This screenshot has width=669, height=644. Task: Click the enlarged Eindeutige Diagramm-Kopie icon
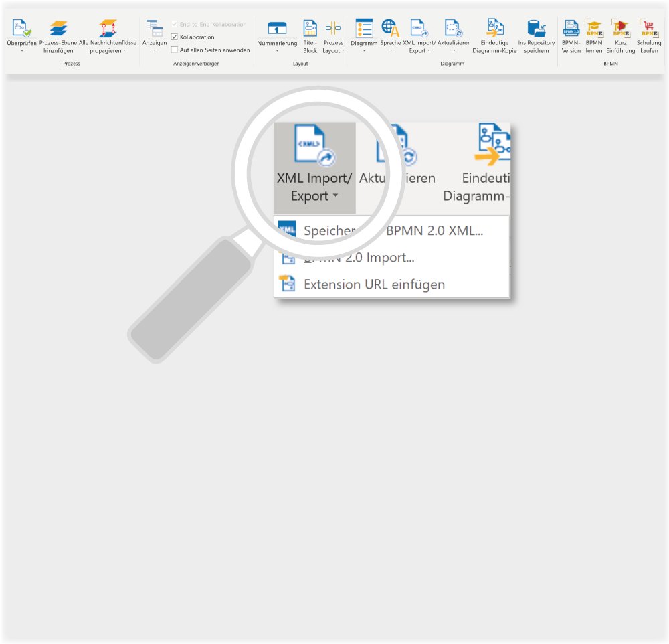(493, 145)
